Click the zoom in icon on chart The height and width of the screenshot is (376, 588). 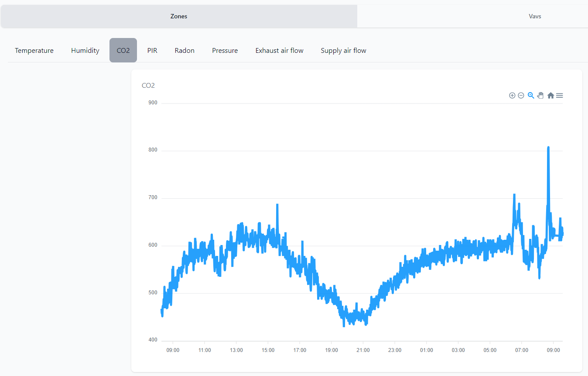click(512, 96)
